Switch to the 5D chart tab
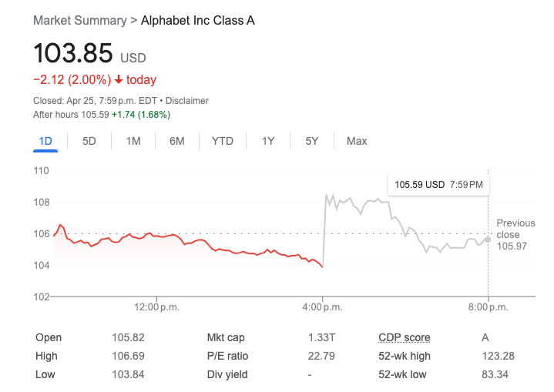The height and width of the screenshot is (392, 554). coord(89,141)
